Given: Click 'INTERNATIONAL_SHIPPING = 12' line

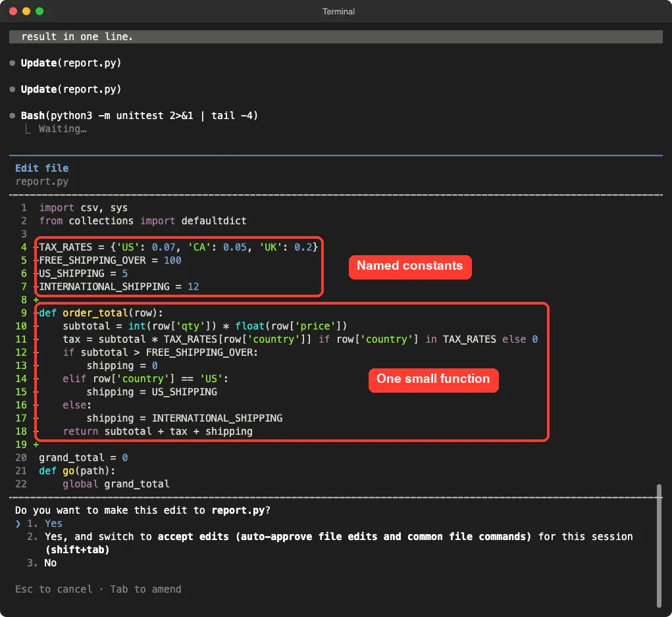Looking at the screenshot, I should coord(119,286).
